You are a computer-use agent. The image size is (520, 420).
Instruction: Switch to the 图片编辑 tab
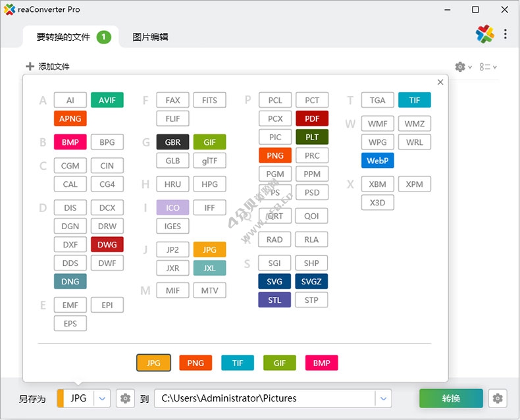(150, 37)
